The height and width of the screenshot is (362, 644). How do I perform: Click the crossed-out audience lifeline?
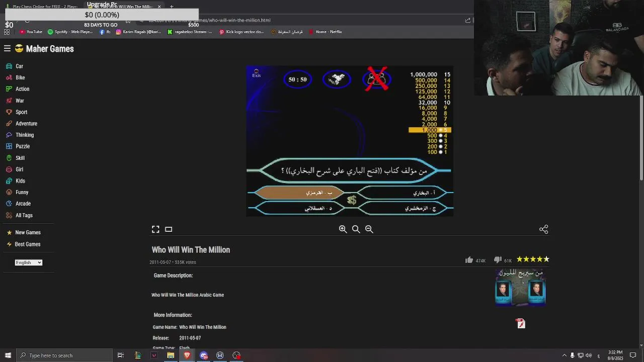[377, 79]
